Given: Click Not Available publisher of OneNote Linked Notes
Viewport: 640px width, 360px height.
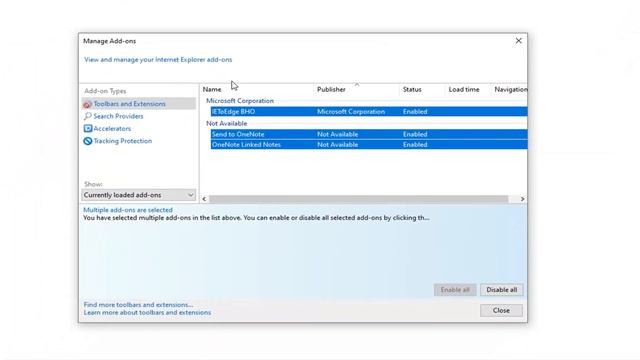Looking at the screenshot, I should 338,144.
